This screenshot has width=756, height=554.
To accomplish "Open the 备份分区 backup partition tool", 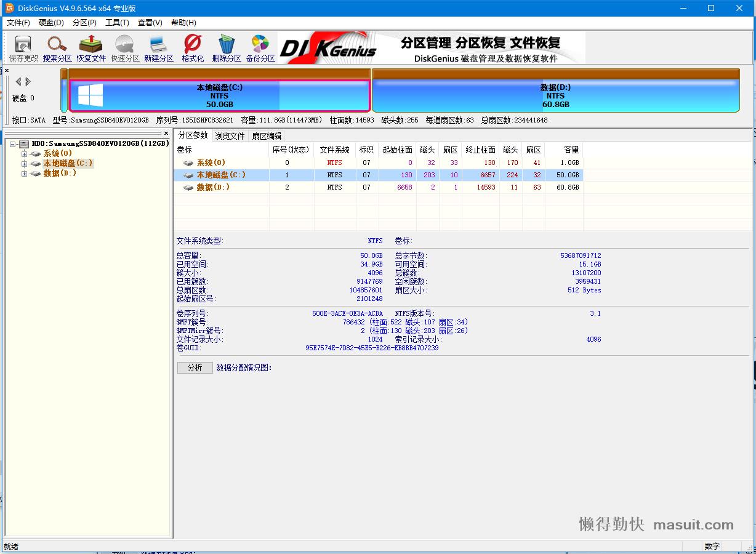I will (260, 49).
